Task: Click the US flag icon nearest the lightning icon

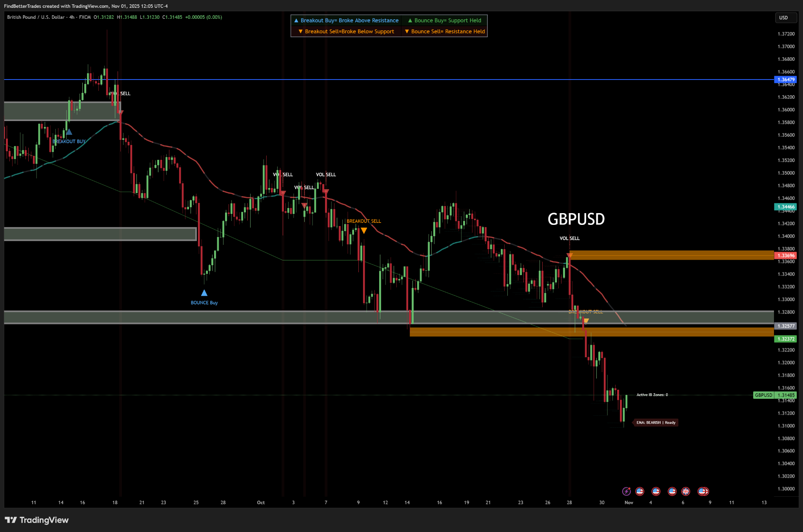Action: click(639, 491)
